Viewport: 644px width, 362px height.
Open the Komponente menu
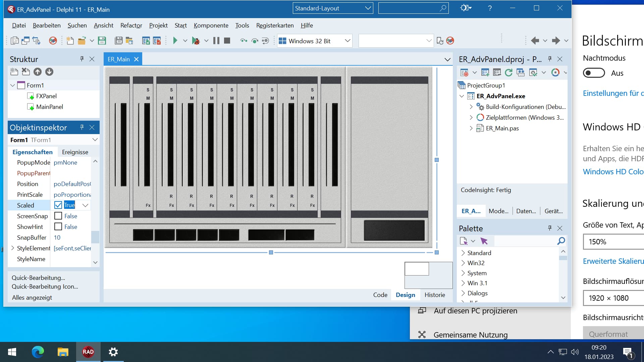[x=211, y=25]
